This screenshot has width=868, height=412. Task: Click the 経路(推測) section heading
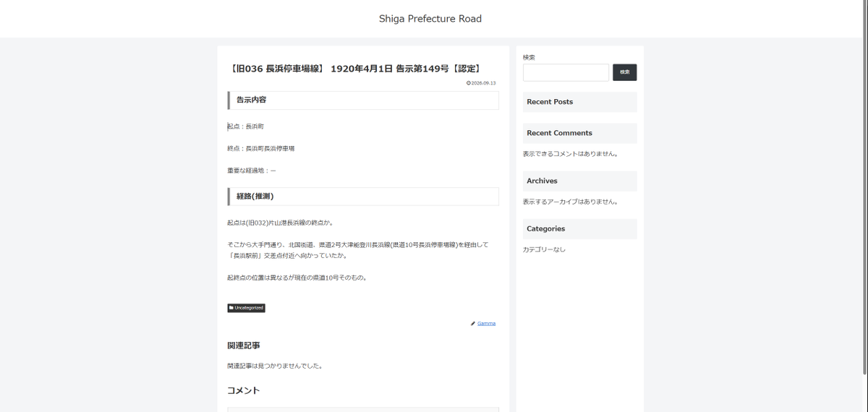click(x=363, y=196)
